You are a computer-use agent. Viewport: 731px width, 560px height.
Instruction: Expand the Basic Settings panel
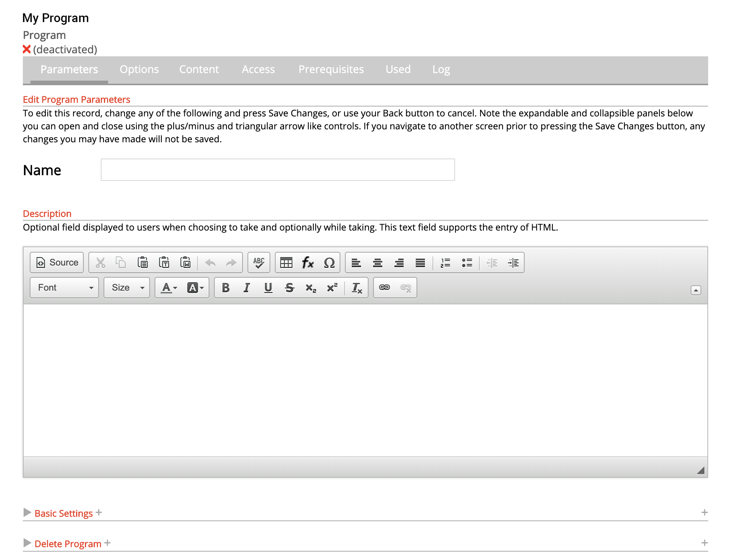click(x=64, y=513)
